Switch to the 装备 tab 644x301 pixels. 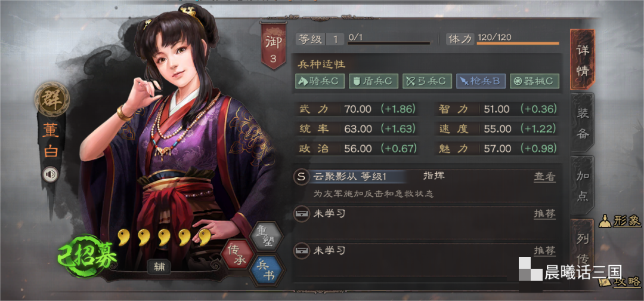583,123
